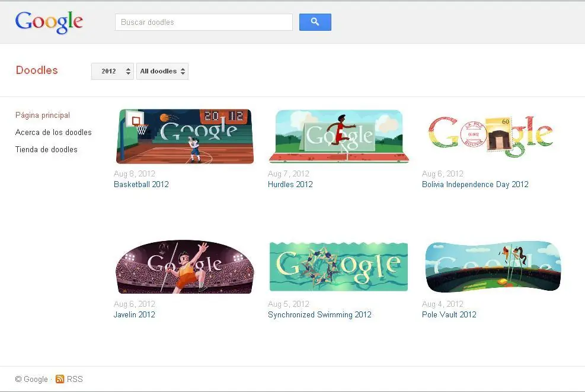The width and height of the screenshot is (585, 392).
Task: Click the blue magnifier search button
Action: 315,22
